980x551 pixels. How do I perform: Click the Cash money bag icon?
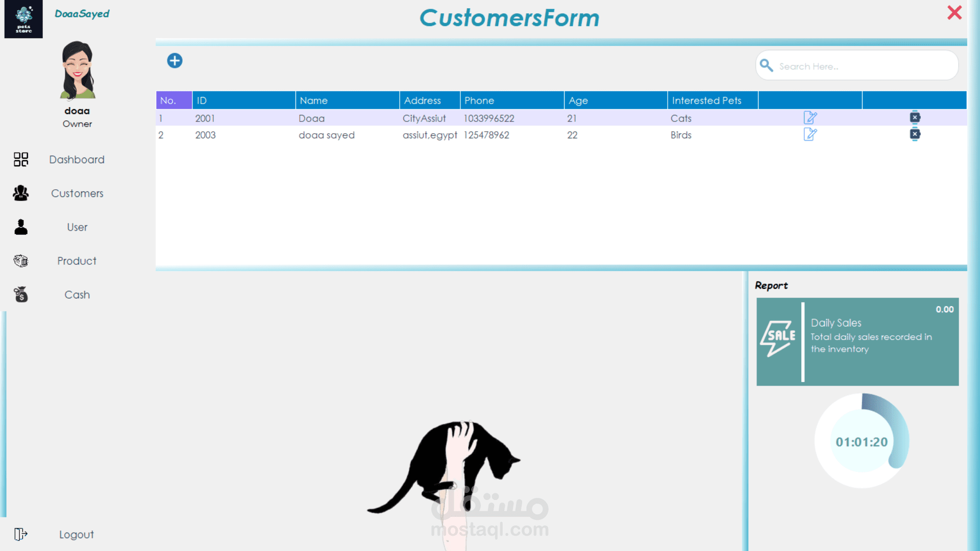tap(21, 294)
